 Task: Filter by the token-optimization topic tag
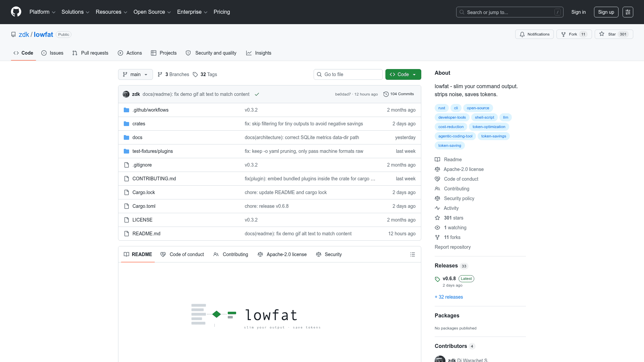(x=489, y=127)
